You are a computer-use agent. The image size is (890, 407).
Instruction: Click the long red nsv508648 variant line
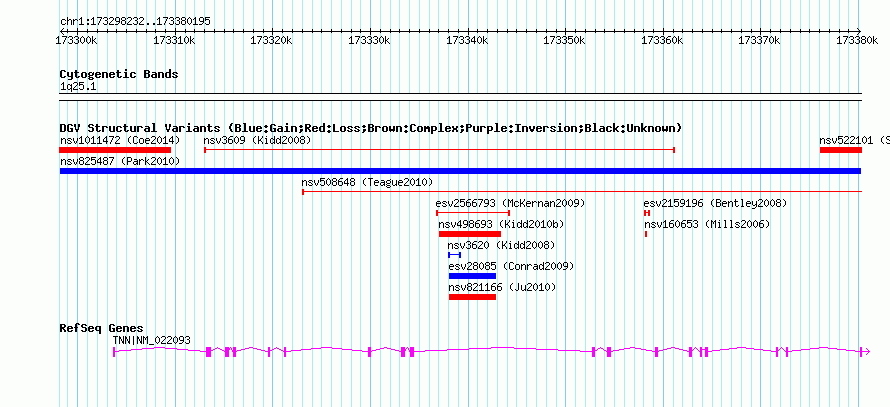pyautogui.click(x=582, y=192)
